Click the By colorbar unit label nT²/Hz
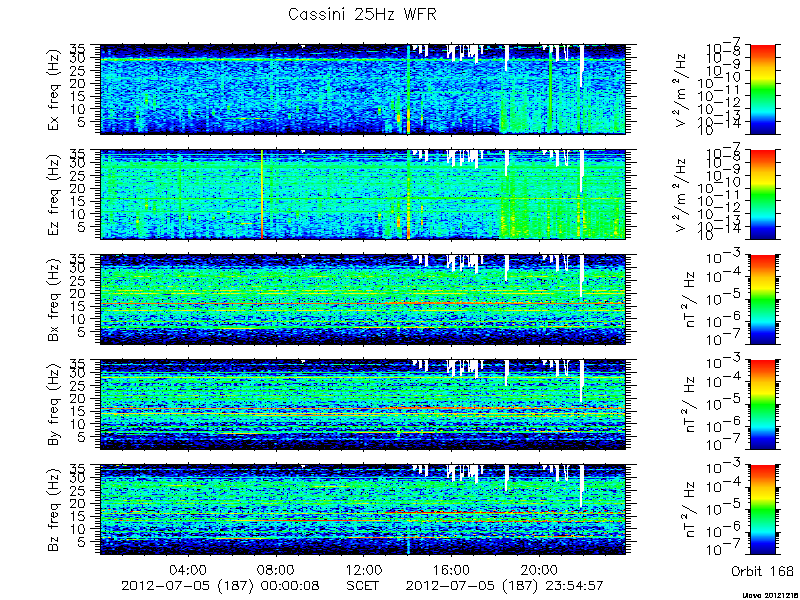The width and height of the screenshot is (800, 600). (690, 405)
